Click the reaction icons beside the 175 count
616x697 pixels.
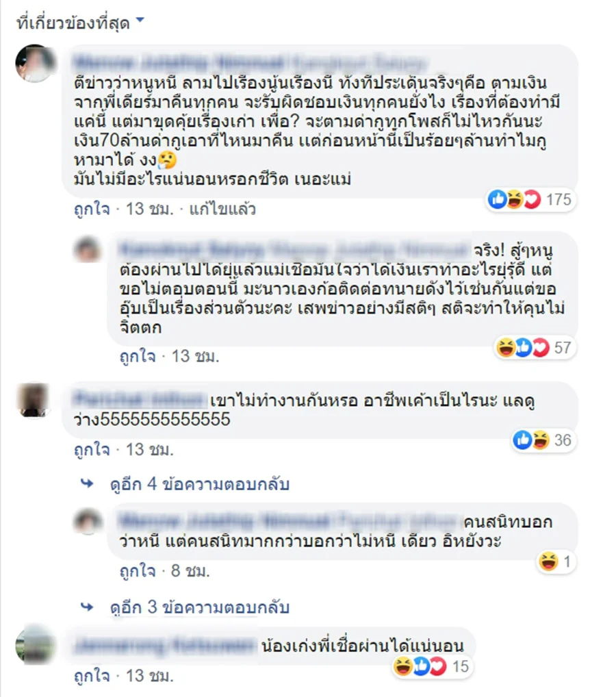(514, 200)
